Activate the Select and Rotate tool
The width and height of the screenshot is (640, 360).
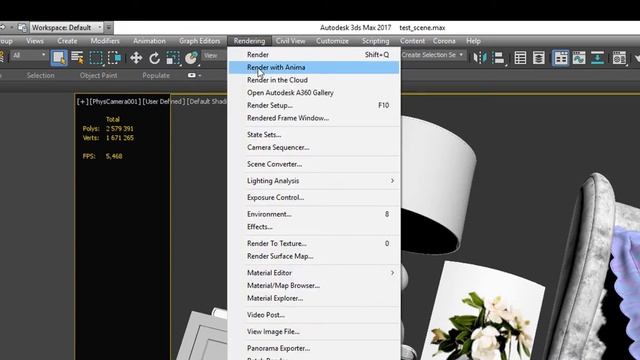pos(154,58)
